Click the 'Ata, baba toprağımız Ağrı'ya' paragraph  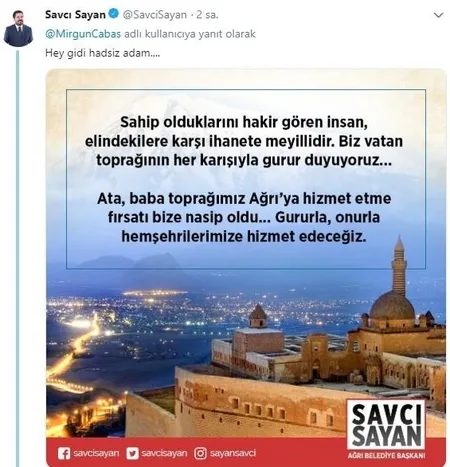[244, 217]
